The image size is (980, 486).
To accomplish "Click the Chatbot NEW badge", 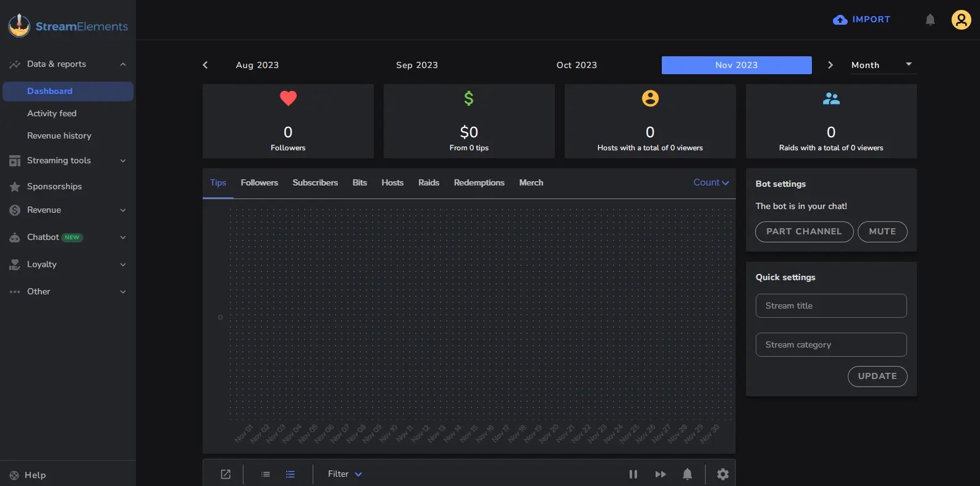I will click(x=72, y=237).
